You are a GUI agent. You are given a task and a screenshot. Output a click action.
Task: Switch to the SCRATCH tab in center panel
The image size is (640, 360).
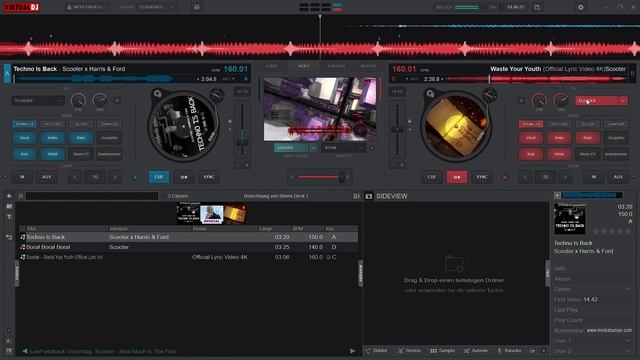click(336, 66)
